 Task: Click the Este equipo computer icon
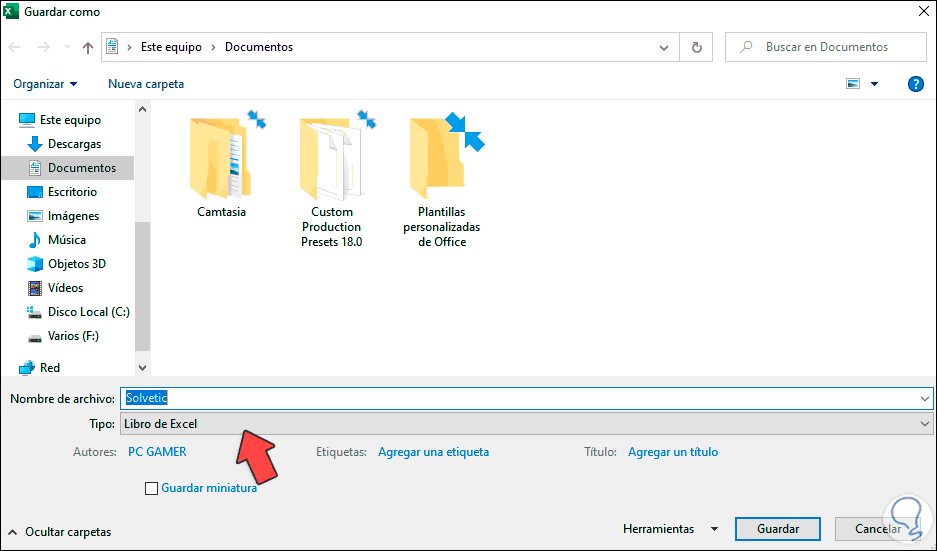coord(26,120)
